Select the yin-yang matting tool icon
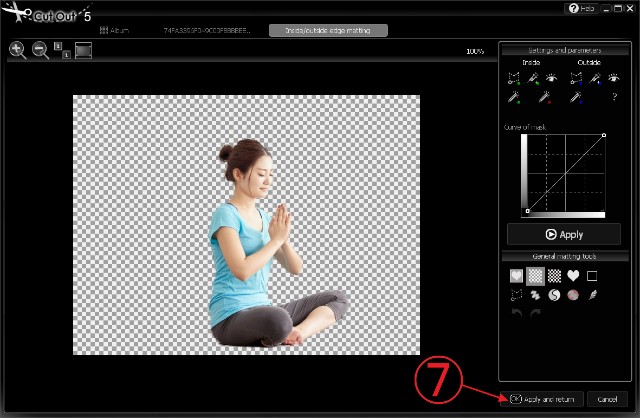The image size is (640, 418). (x=554, y=295)
